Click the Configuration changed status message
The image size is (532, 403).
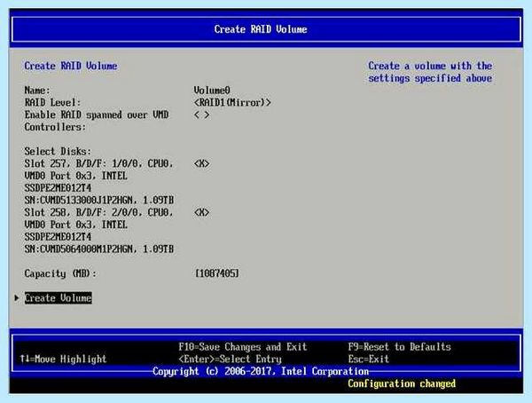click(402, 383)
